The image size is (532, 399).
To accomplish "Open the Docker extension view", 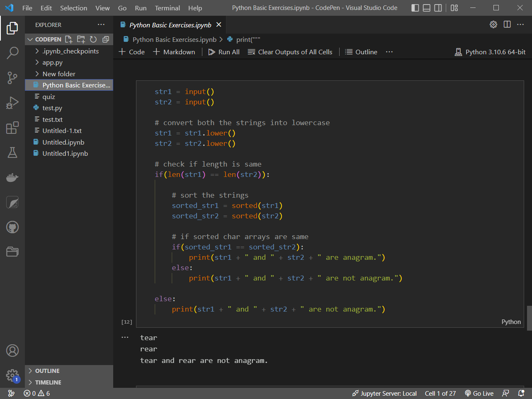I will [x=12, y=177].
